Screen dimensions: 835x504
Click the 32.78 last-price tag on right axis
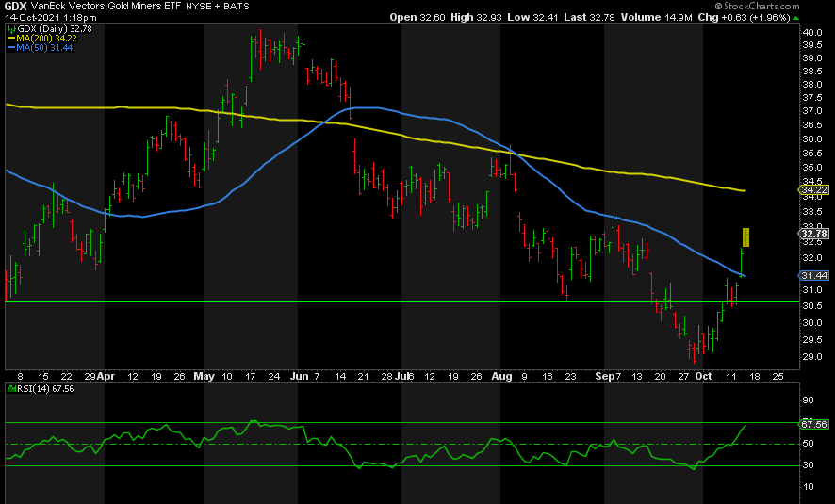pos(813,234)
